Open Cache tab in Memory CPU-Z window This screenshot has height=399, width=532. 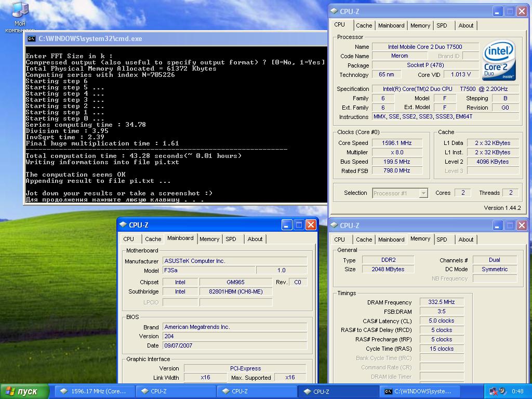364,239
